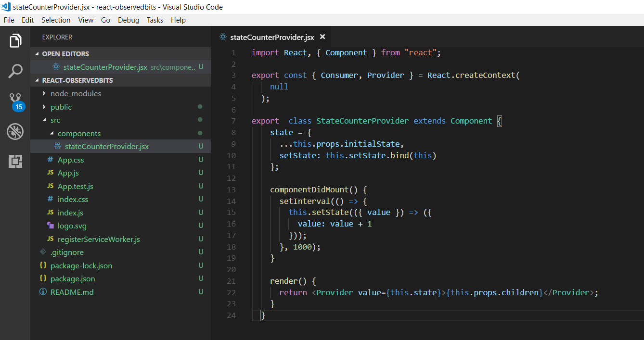This screenshot has height=340, width=644.
Task: Click React icon in Open Editors entry
Action: (56, 67)
